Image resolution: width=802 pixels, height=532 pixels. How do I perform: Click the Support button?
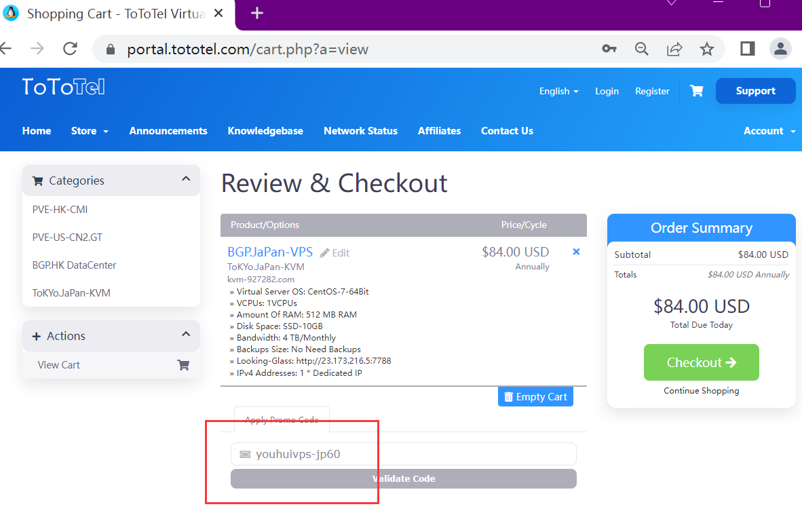[x=755, y=91]
